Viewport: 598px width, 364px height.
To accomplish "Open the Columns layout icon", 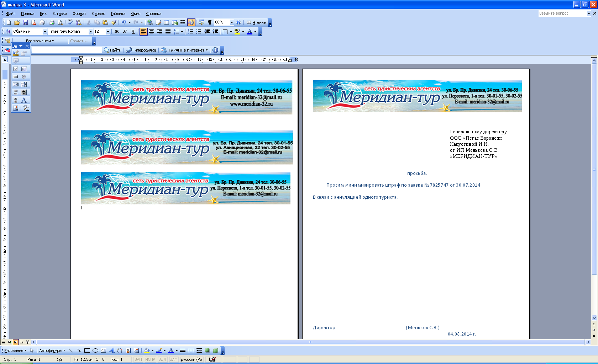I will (x=183, y=22).
